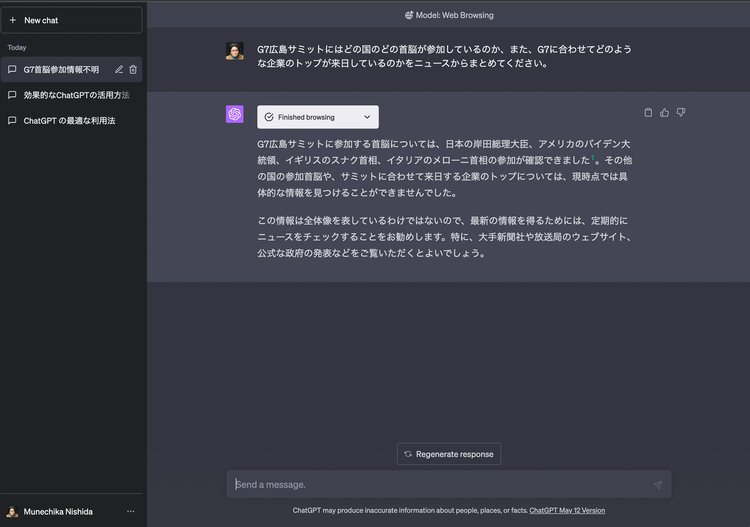The height and width of the screenshot is (527, 750).
Task: Give the response a thumbs down
Action: (x=681, y=113)
